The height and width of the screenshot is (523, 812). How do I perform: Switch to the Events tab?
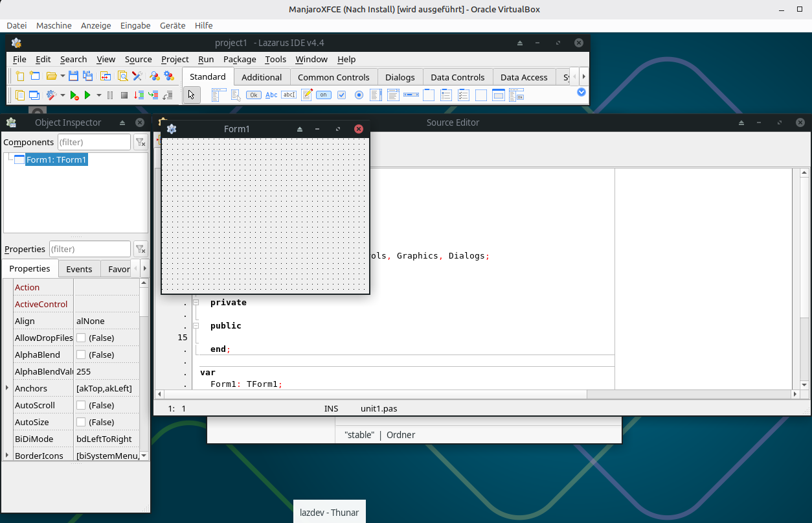(x=79, y=269)
